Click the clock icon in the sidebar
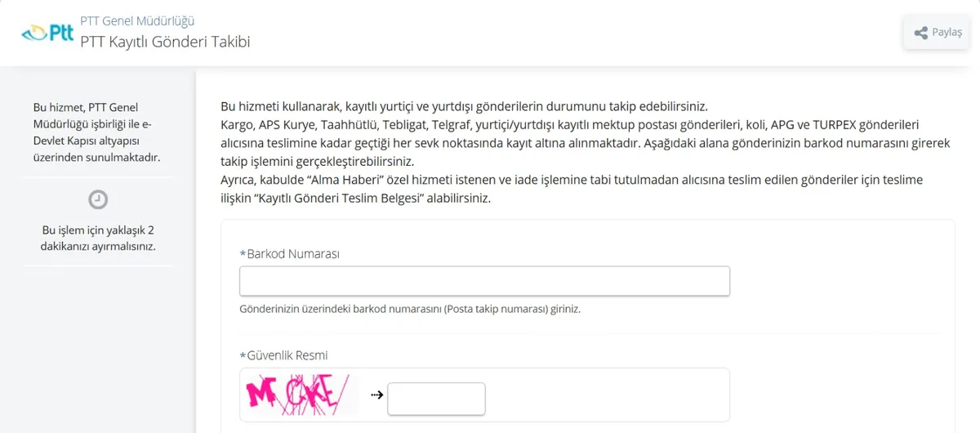Screen dimensions: 980x433 pyautogui.click(x=98, y=199)
